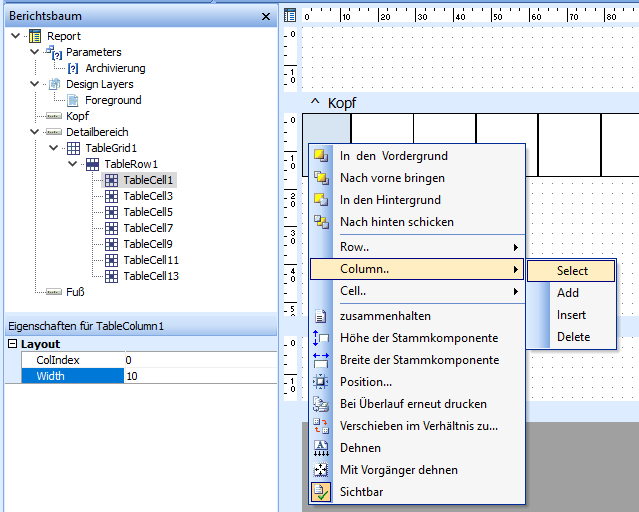Click the 'Nach vorne bringen' icon

pyautogui.click(x=321, y=177)
